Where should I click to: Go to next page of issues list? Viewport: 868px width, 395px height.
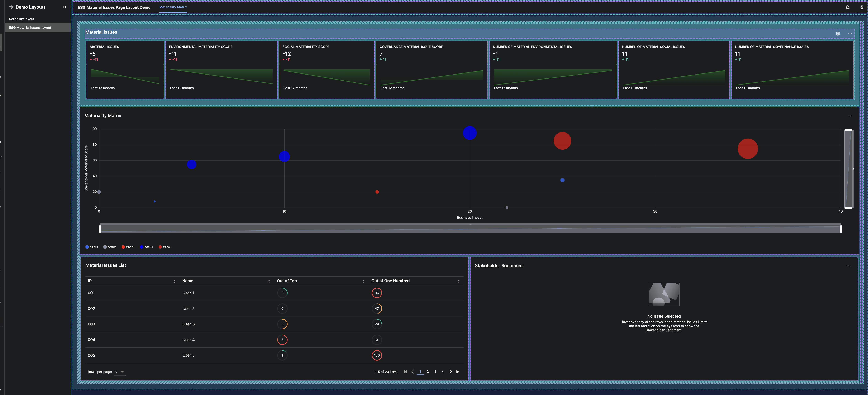tap(450, 372)
